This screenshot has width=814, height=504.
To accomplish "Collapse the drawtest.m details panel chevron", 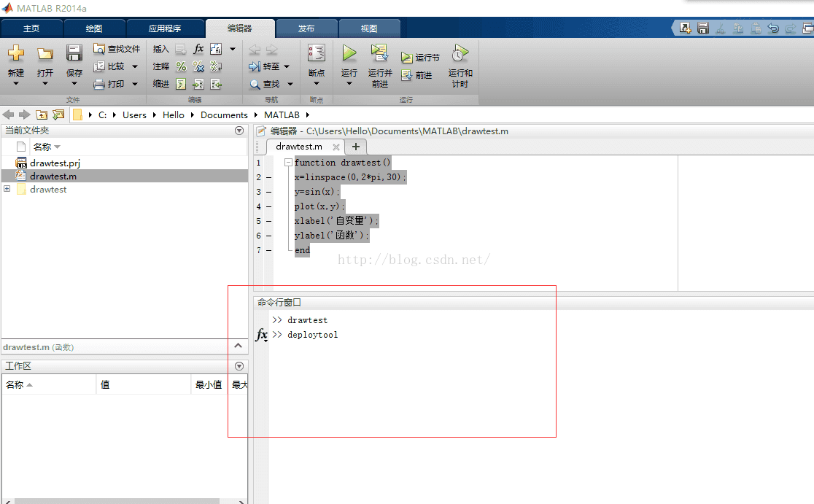I will coord(239,346).
